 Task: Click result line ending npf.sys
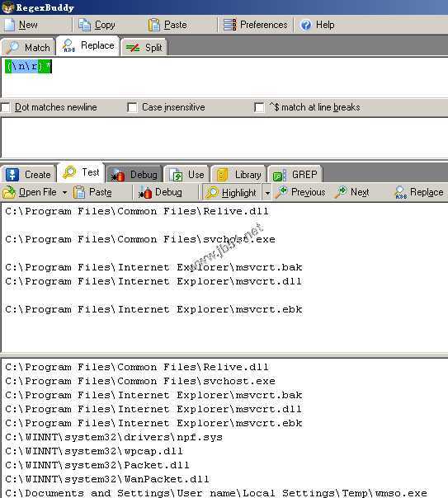pos(114,437)
